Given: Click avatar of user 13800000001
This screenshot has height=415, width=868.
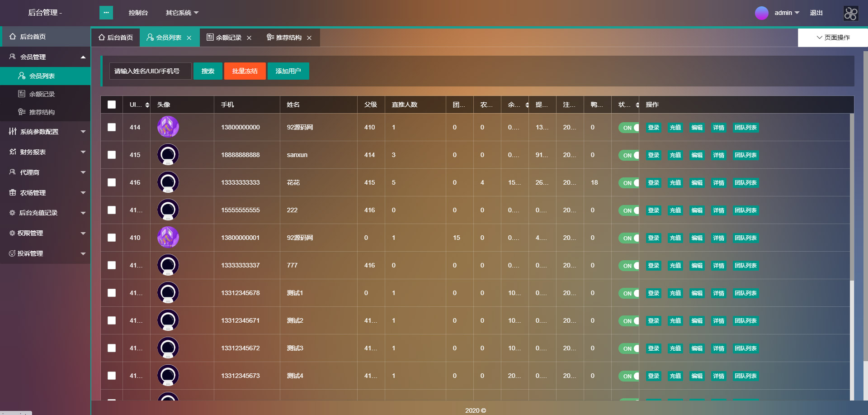Looking at the screenshot, I should pyautogui.click(x=168, y=238).
